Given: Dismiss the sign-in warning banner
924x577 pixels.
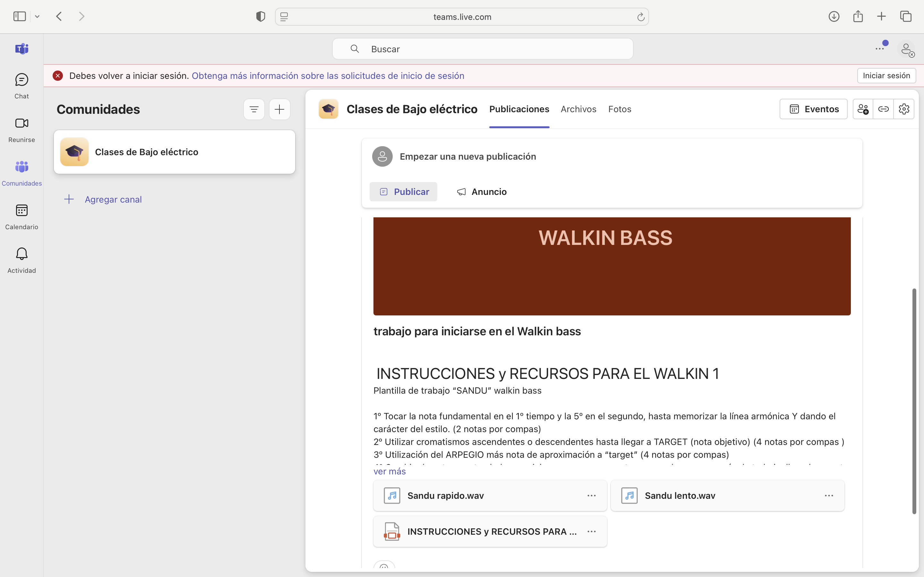Looking at the screenshot, I should click(x=57, y=76).
